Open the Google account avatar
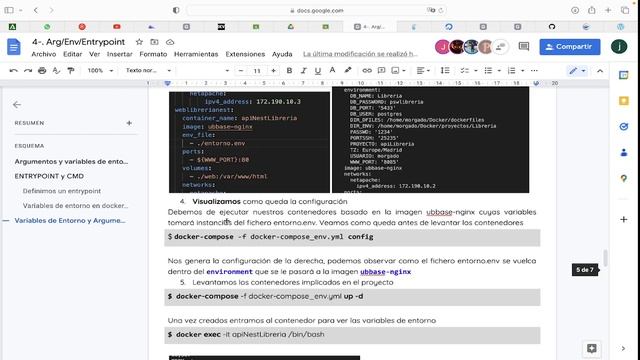 point(619,47)
